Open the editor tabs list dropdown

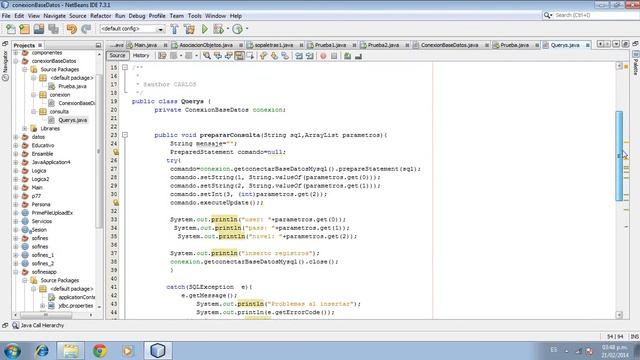pos(616,44)
